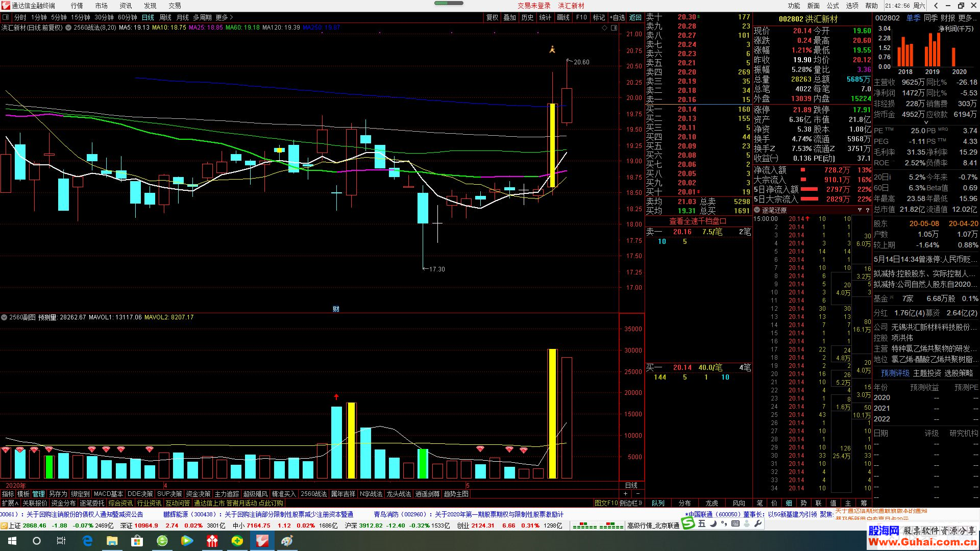980x551 pixels.
Task: Click the 财 marker on the chart
Action: pos(336,309)
